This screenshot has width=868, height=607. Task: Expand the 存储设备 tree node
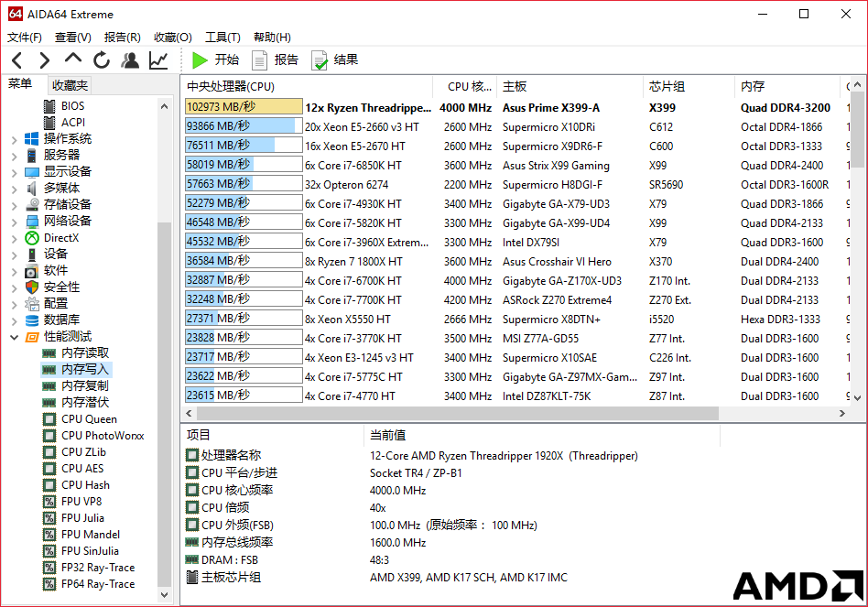coord(15,206)
